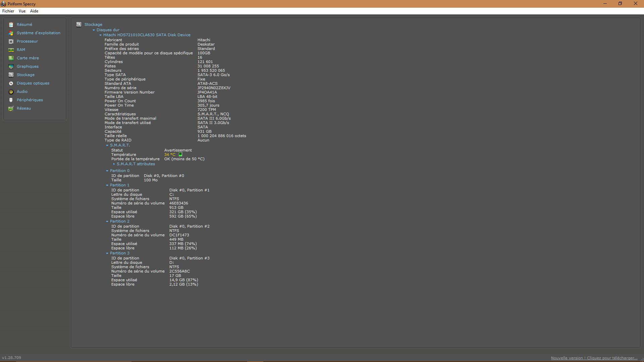
Task: Select the serial number JP2940N02Z8XJV
Action: 214,88
